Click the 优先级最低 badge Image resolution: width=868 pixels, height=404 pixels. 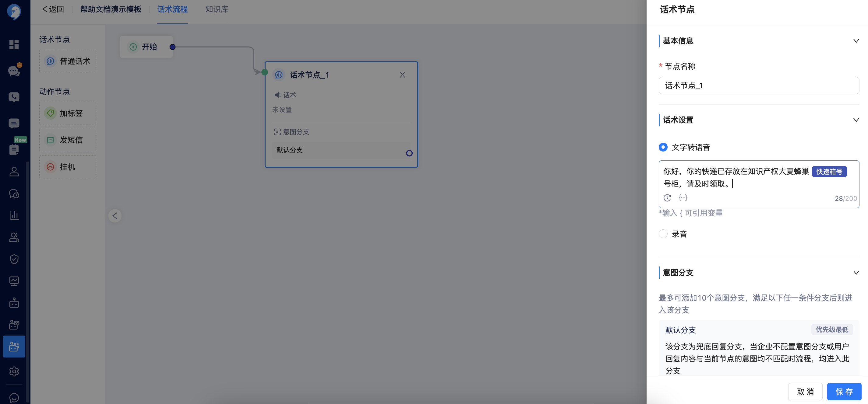click(x=832, y=329)
